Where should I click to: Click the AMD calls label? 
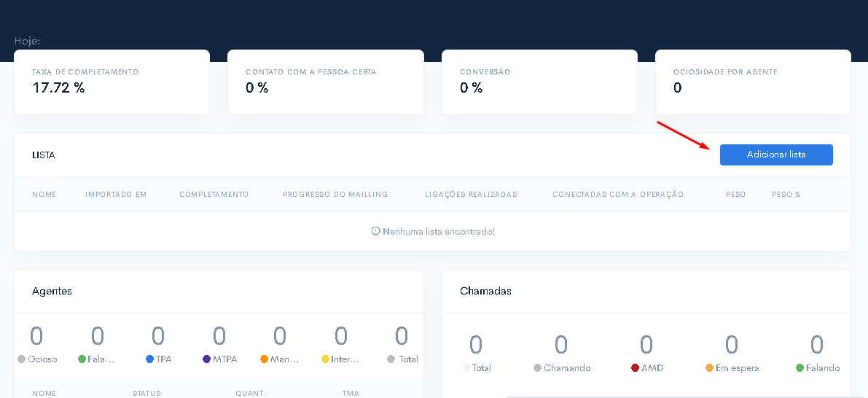point(651,368)
